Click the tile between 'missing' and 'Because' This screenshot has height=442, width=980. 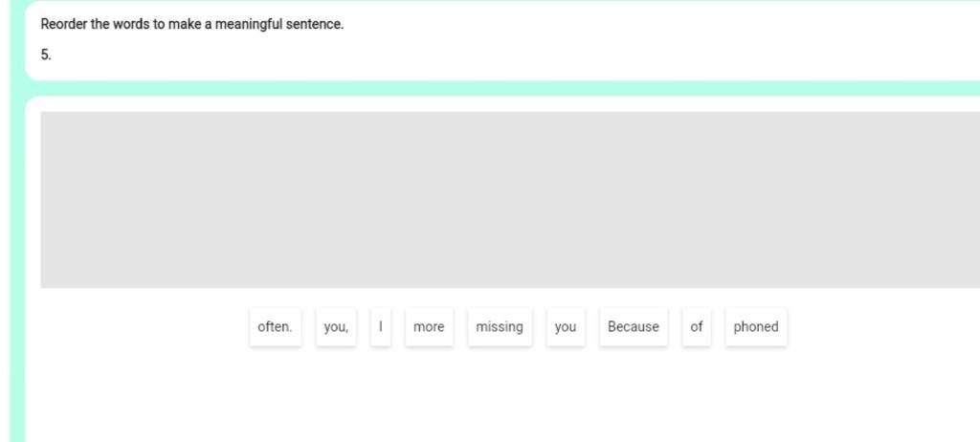point(566,327)
